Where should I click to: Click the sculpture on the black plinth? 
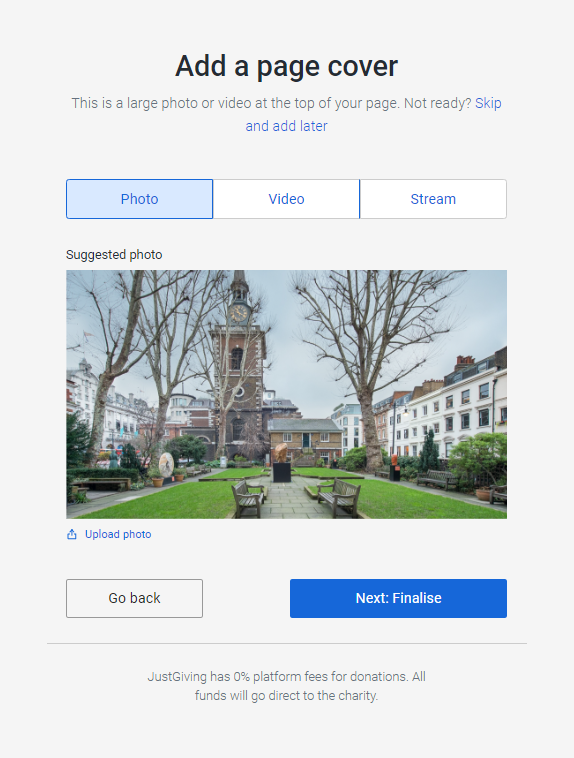point(281,453)
